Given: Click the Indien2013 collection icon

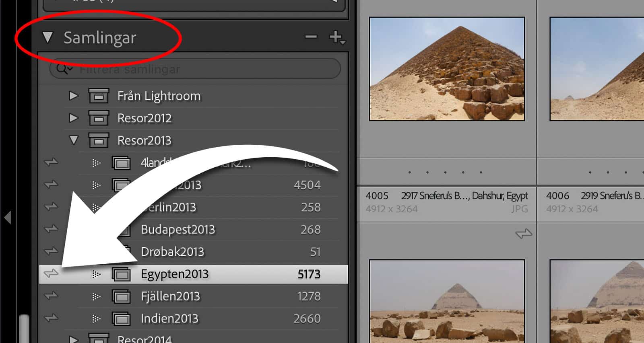Looking at the screenshot, I should (x=121, y=319).
